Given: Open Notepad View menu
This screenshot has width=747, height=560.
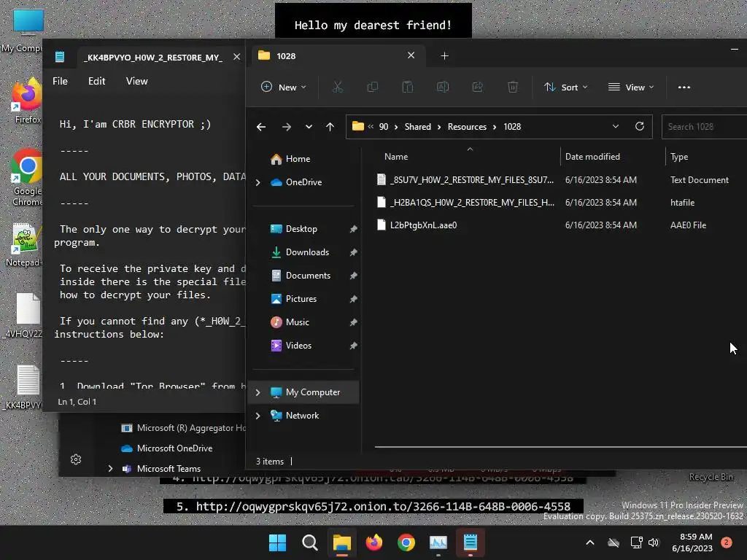Looking at the screenshot, I should pos(136,81).
